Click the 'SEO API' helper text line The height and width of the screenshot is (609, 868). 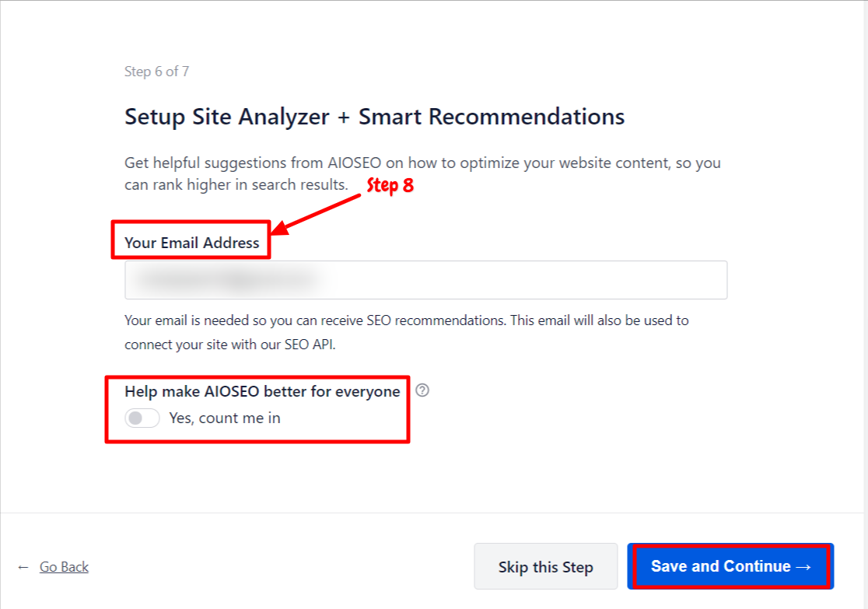pyautogui.click(x=230, y=345)
